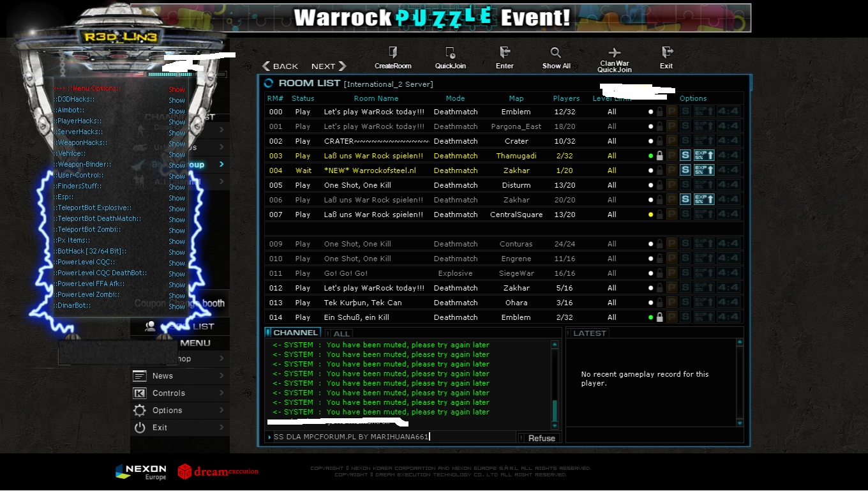
Task: Click the EXP 5% boost icon on room 003
Action: click(x=704, y=156)
